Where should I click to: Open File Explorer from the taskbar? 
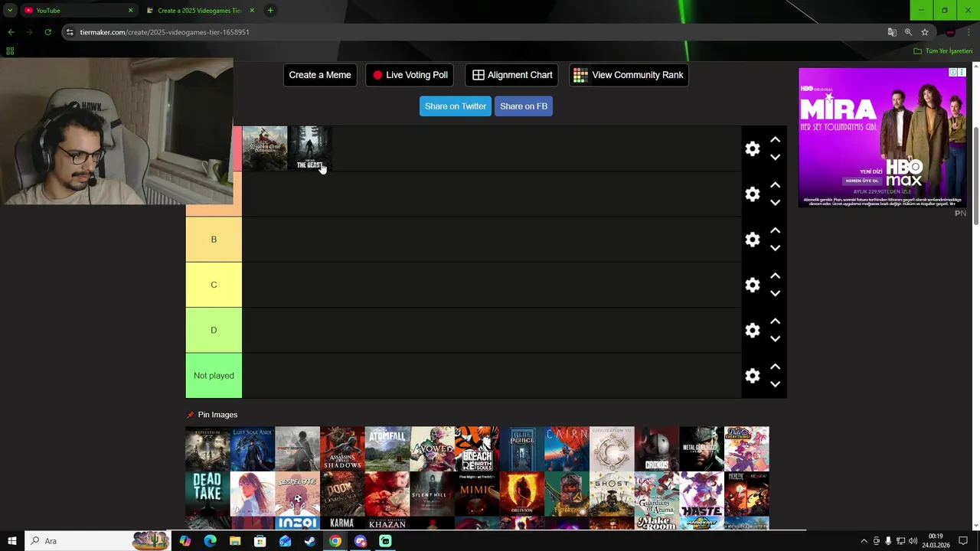[235, 541]
